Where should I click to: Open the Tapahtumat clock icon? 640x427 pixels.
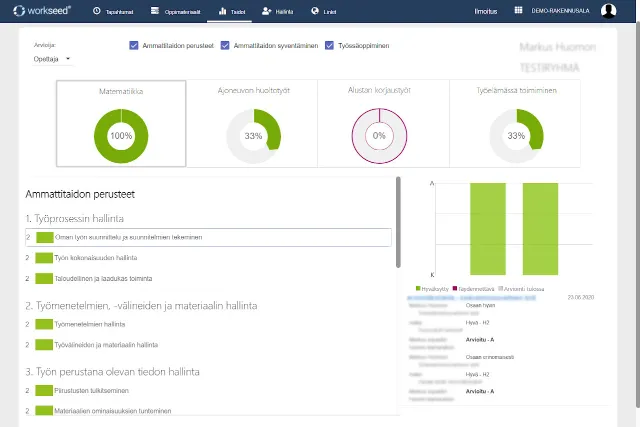point(96,11)
